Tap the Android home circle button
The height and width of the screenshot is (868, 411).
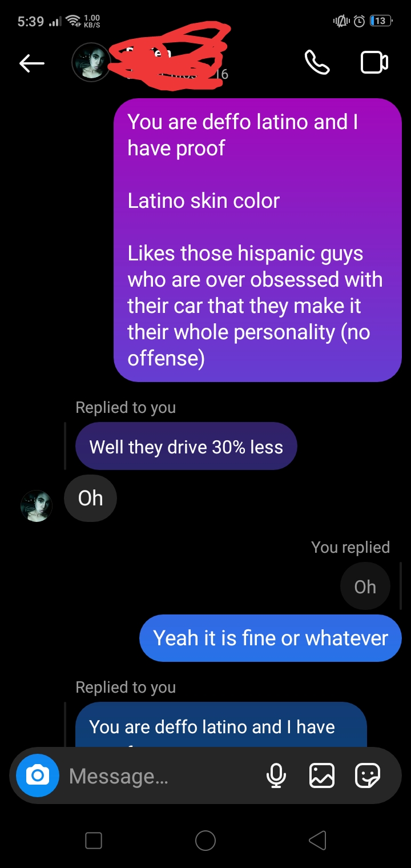coord(205,840)
